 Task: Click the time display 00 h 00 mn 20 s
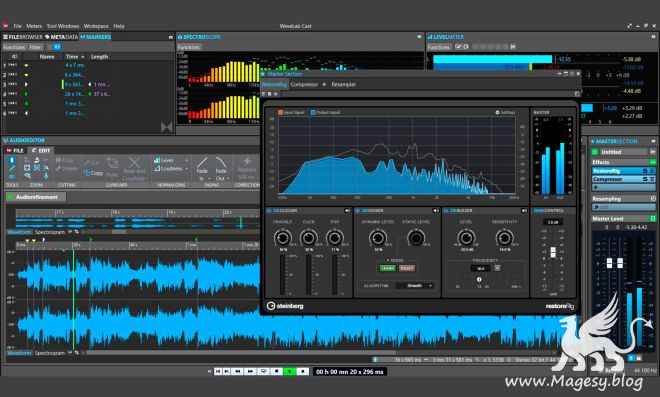click(x=349, y=372)
